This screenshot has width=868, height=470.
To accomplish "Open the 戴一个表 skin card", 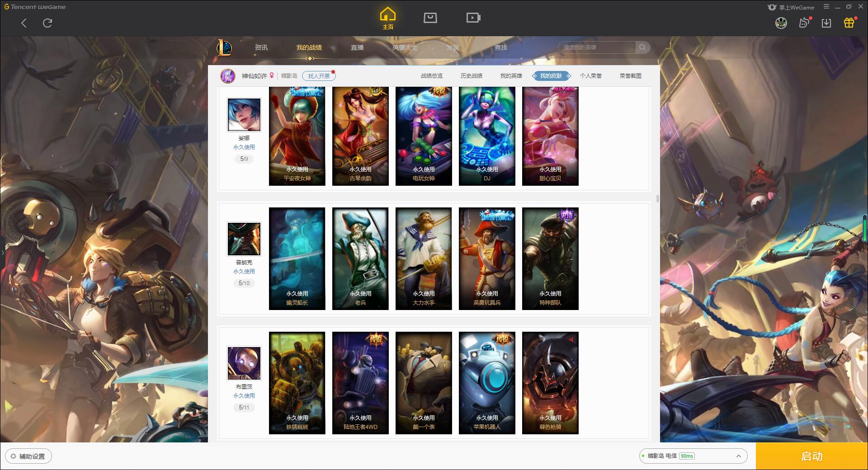I will [x=424, y=383].
